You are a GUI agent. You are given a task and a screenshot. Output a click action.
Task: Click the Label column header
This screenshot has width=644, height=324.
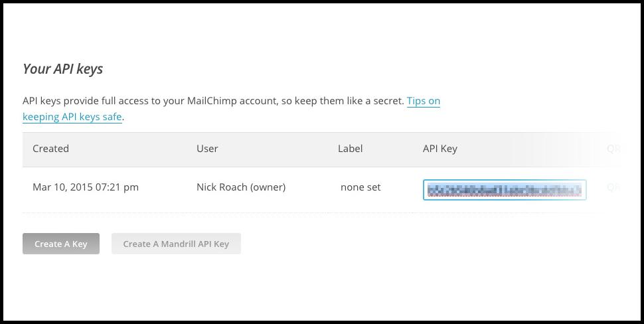tap(350, 149)
